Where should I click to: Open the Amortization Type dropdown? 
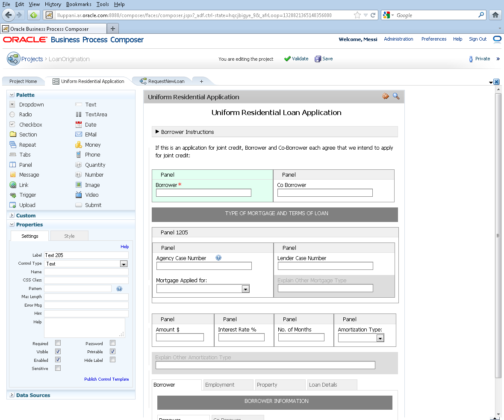[x=380, y=338]
